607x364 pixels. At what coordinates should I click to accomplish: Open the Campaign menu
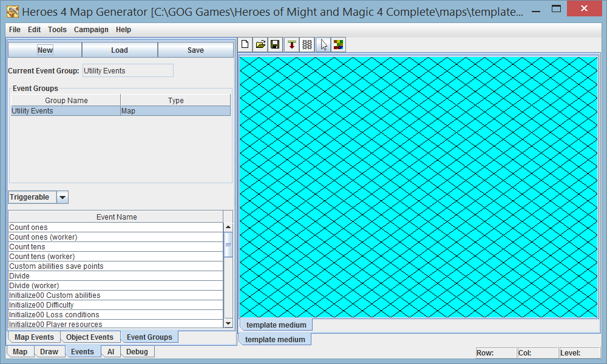pyautogui.click(x=91, y=29)
